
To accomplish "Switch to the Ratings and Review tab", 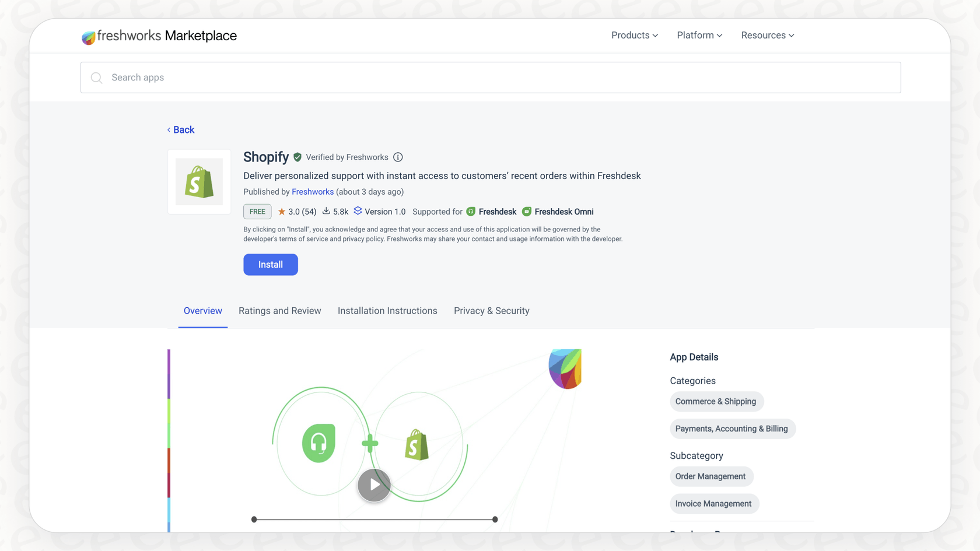I will (x=280, y=311).
